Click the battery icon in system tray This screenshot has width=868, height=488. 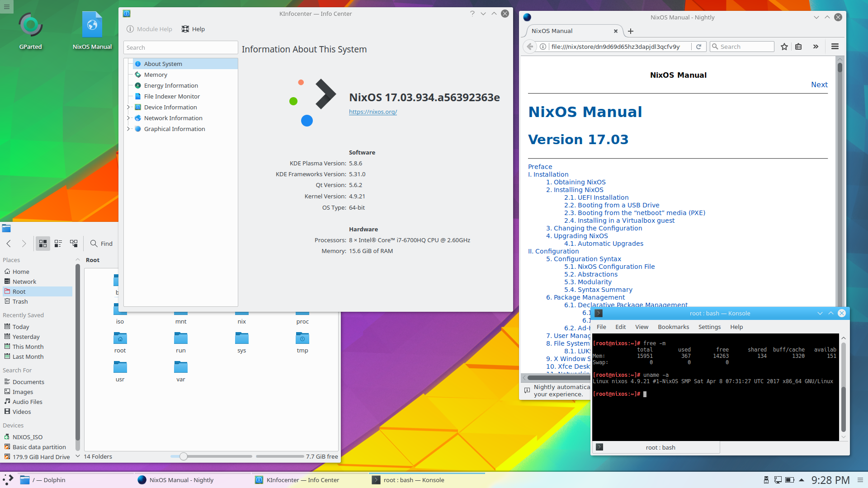[789, 480]
